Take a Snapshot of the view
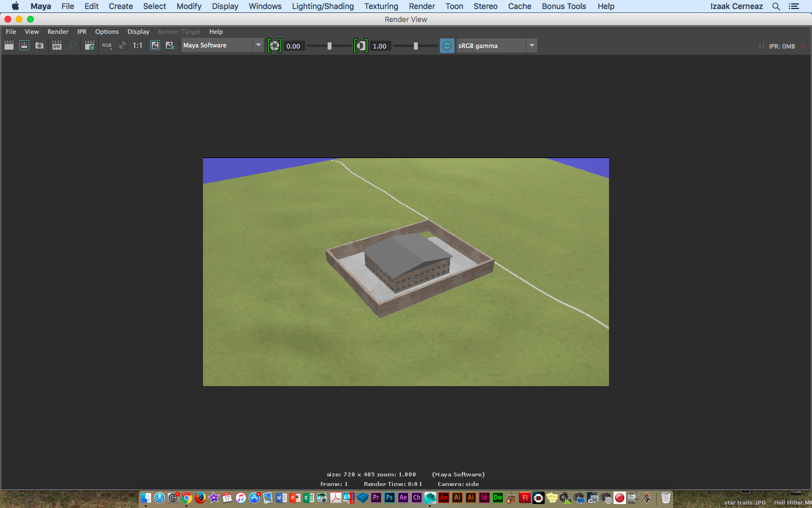The height and width of the screenshot is (508, 812). click(39, 46)
